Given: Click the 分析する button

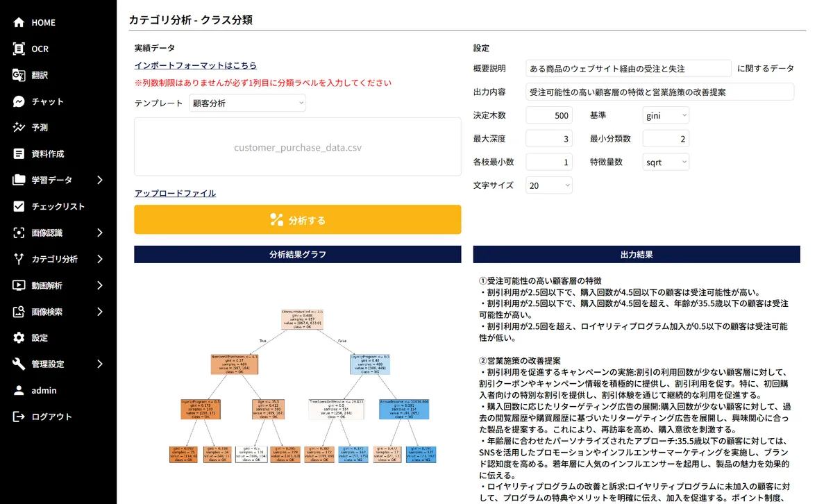Looking at the screenshot, I should click(x=298, y=219).
